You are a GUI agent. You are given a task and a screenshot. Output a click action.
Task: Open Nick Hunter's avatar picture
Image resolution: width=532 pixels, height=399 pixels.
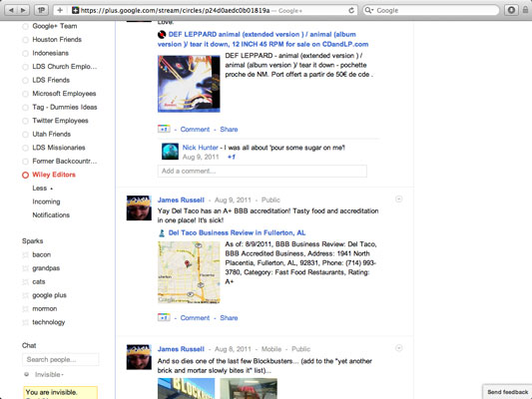pyautogui.click(x=170, y=152)
